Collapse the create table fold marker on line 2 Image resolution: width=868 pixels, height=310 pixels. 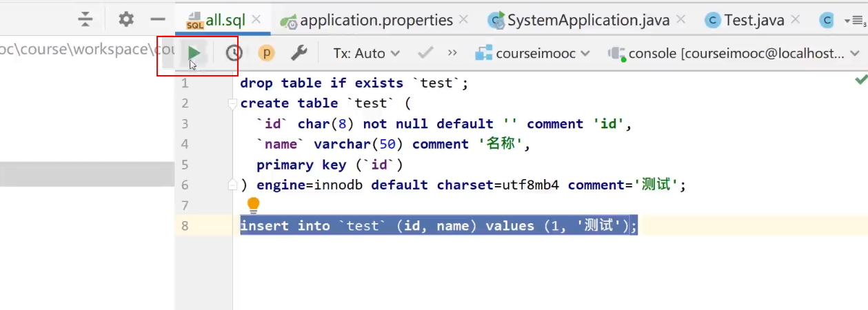(x=232, y=103)
